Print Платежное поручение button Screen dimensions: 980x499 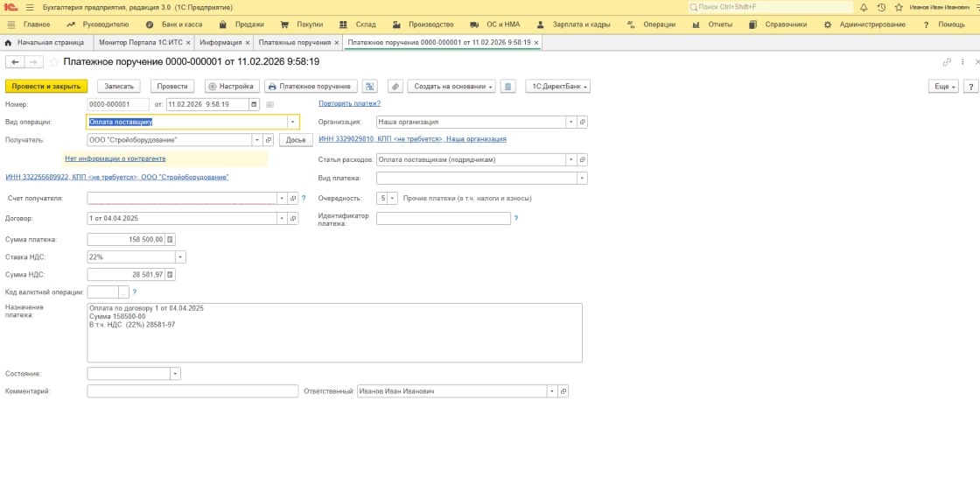coord(311,87)
